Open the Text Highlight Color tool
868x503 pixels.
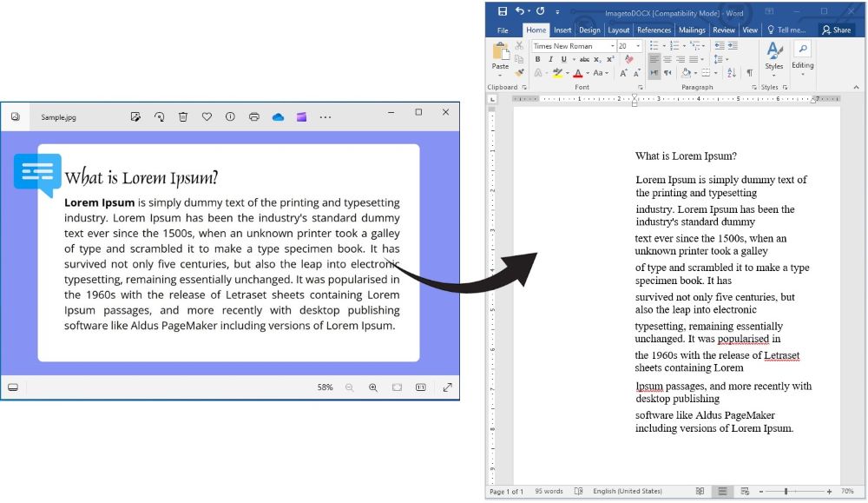[x=556, y=71]
